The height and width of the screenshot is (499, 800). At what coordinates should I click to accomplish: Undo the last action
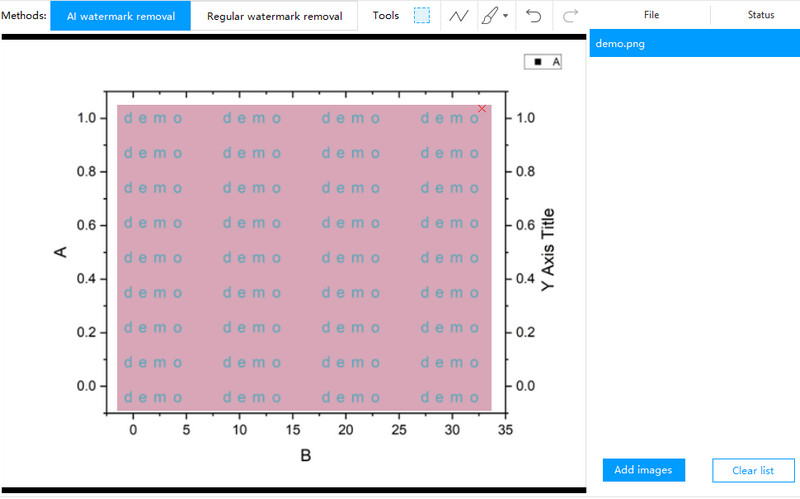pos(534,16)
